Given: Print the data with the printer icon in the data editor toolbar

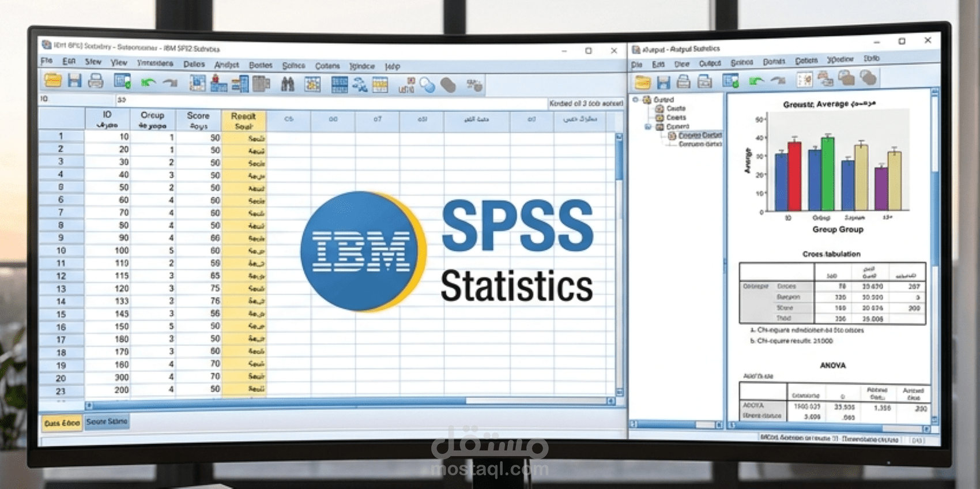Looking at the screenshot, I should [95, 81].
